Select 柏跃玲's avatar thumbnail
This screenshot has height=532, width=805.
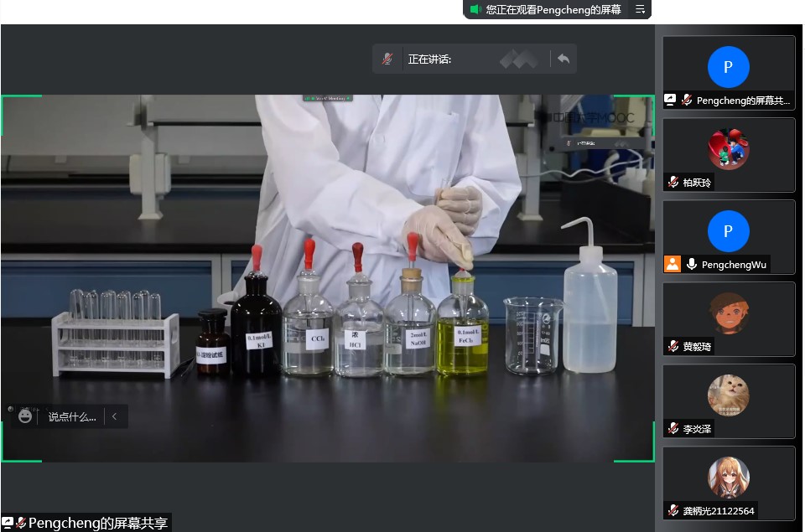(728, 149)
